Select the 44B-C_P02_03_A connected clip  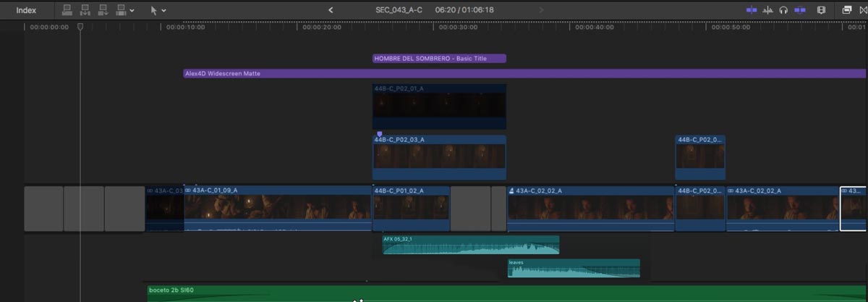[439, 157]
